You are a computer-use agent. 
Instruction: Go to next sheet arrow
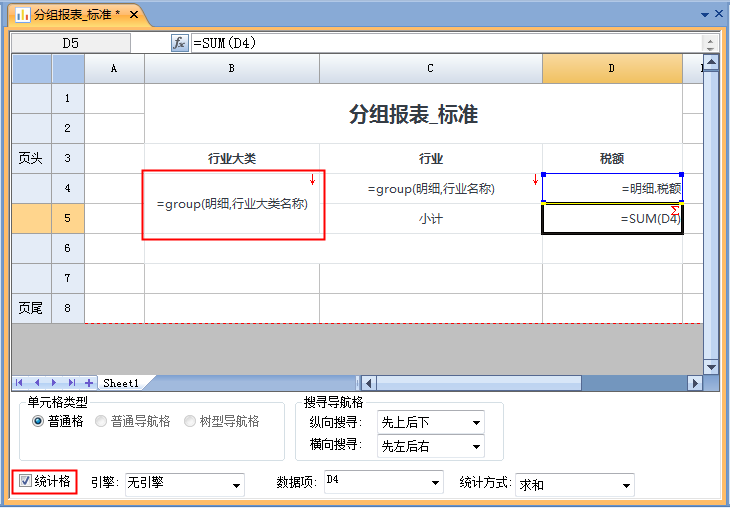[x=55, y=383]
